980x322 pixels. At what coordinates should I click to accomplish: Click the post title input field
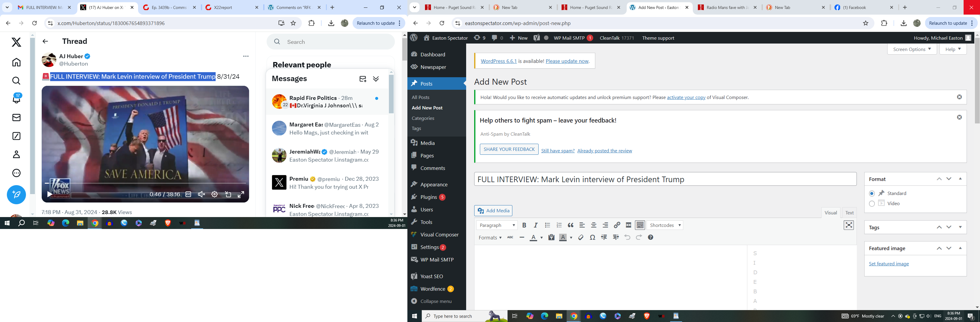(665, 179)
